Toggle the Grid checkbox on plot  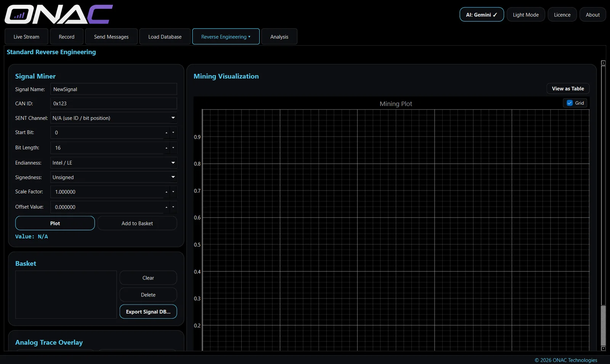pyautogui.click(x=570, y=103)
